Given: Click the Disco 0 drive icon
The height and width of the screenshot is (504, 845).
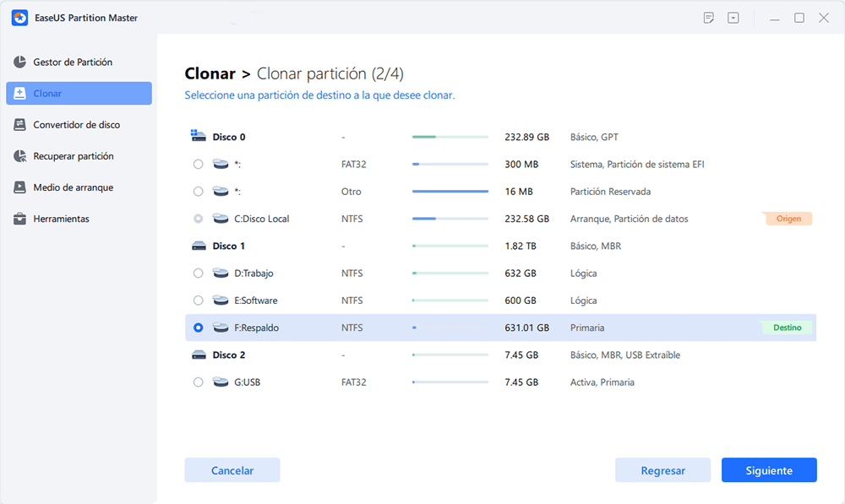Looking at the screenshot, I should pyautogui.click(x=199, y=136).
